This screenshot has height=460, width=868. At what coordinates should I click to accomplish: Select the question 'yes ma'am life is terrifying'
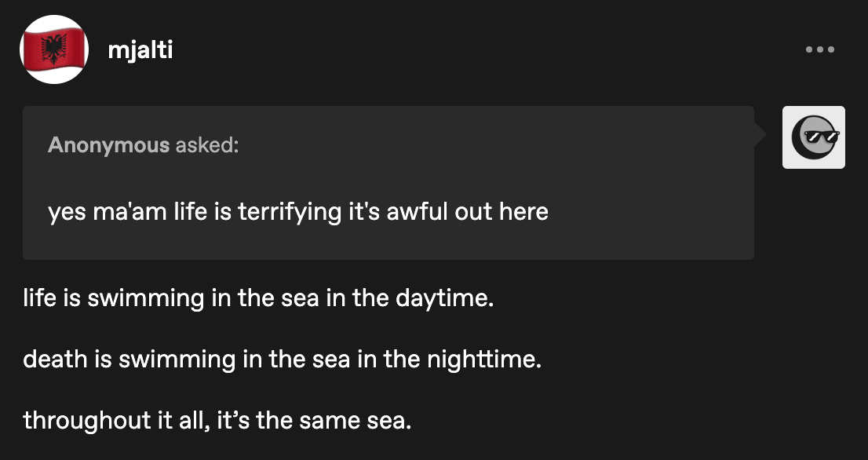(x=195, y=212)
